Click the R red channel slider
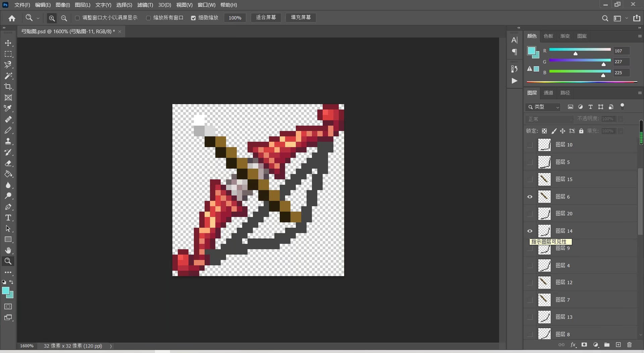 (580, 50)
